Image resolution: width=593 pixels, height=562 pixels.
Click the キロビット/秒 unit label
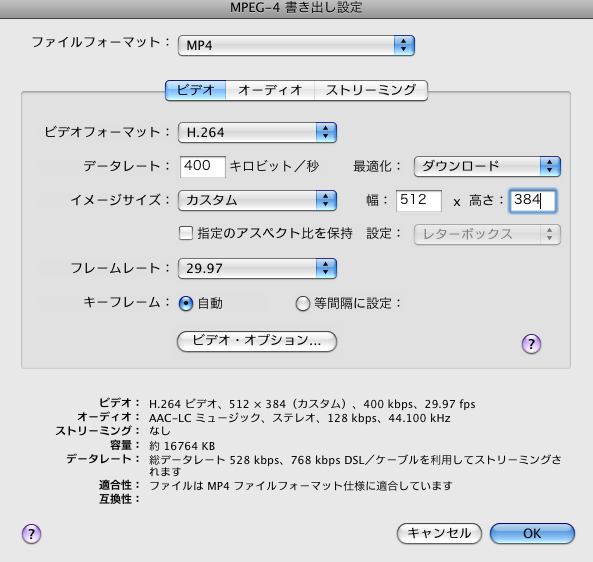pos(275,166)
